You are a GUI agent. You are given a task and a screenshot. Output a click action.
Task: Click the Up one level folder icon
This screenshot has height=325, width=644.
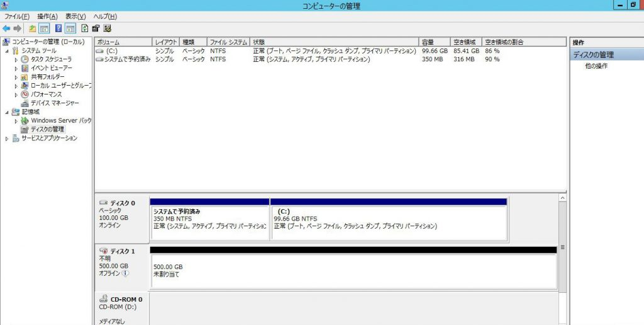pos(33,28)
